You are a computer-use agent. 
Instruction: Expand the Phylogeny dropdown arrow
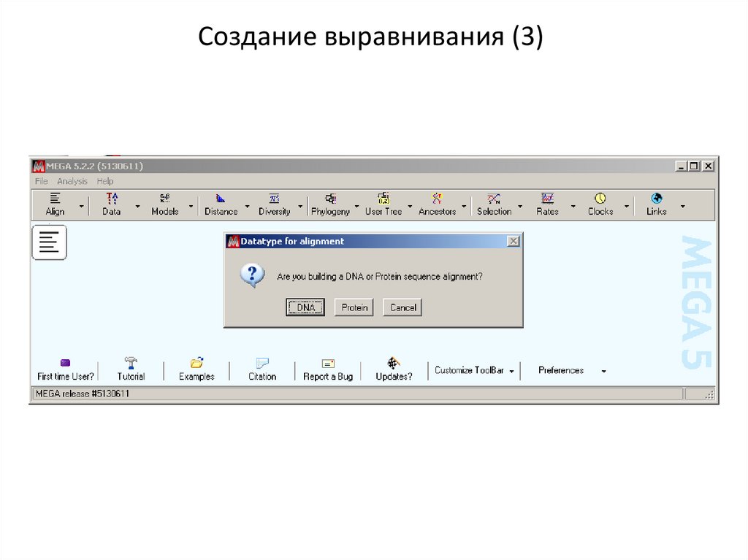(x=356, y=207)
